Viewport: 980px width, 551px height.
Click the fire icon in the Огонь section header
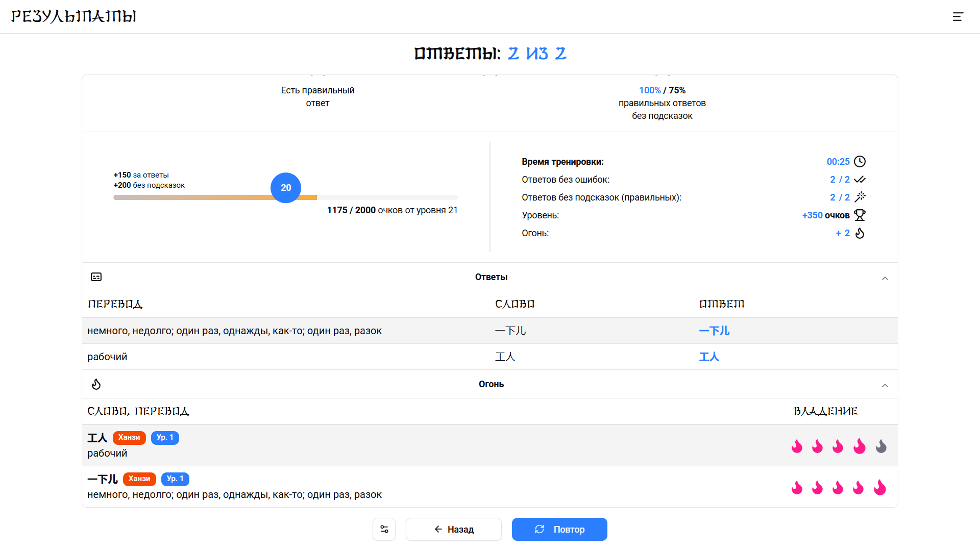(96, 384)
